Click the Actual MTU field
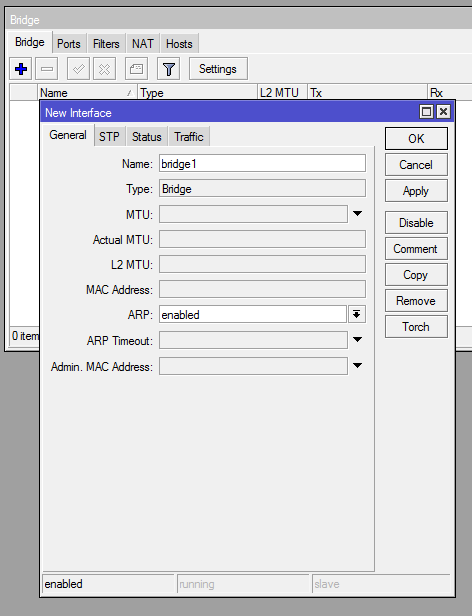472x616 pixels. [x=262, y=239]
